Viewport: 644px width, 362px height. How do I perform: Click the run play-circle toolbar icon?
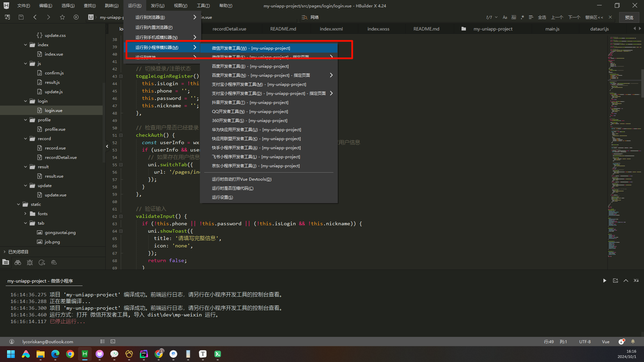click(76, 17)
